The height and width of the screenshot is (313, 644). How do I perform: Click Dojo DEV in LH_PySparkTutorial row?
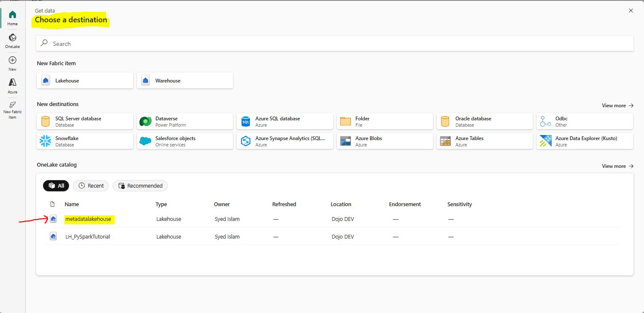point(343,237)
